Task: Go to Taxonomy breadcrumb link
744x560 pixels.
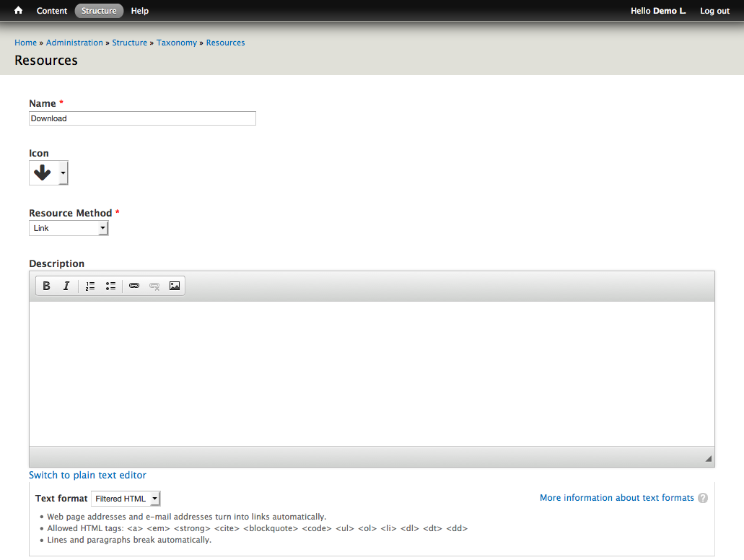Action: [177, 43]
